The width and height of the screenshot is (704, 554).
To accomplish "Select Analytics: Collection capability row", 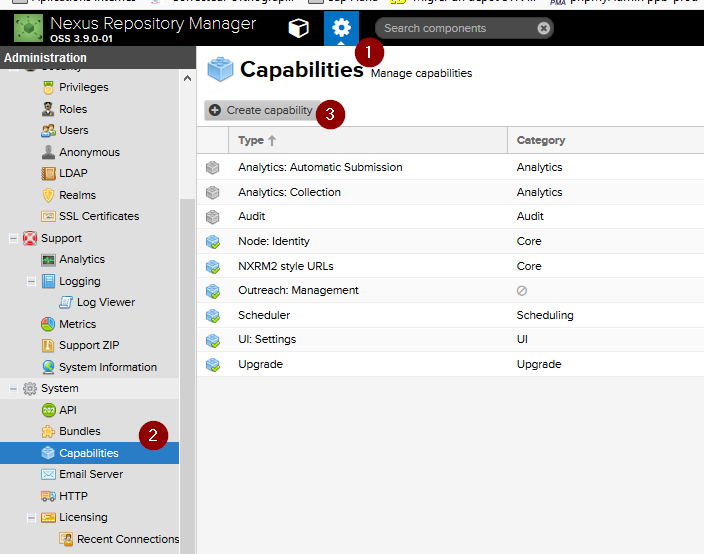I will click(450, 193).
